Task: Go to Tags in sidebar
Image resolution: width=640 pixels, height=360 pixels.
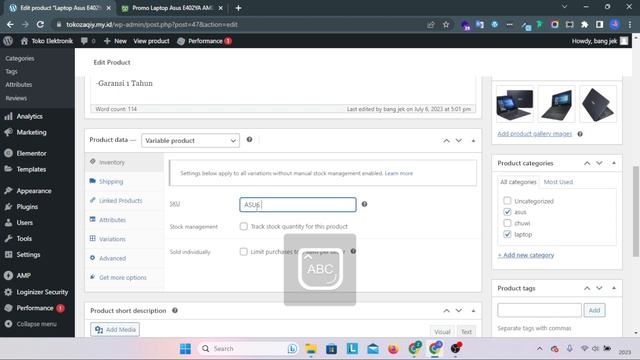Action: tap(11, 71)
